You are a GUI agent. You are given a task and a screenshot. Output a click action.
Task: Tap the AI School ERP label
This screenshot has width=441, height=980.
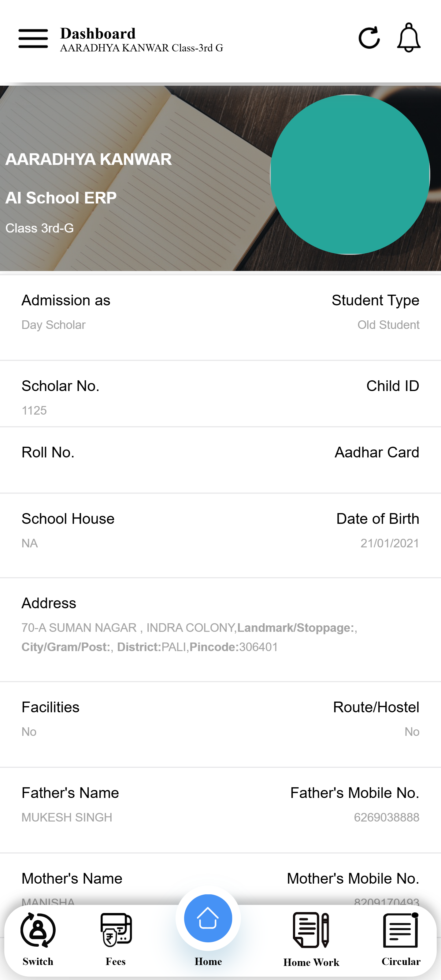[61, 198]
